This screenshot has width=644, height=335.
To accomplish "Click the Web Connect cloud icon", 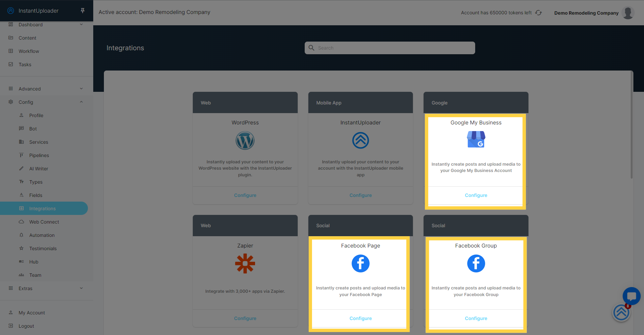I will point(21,222).
